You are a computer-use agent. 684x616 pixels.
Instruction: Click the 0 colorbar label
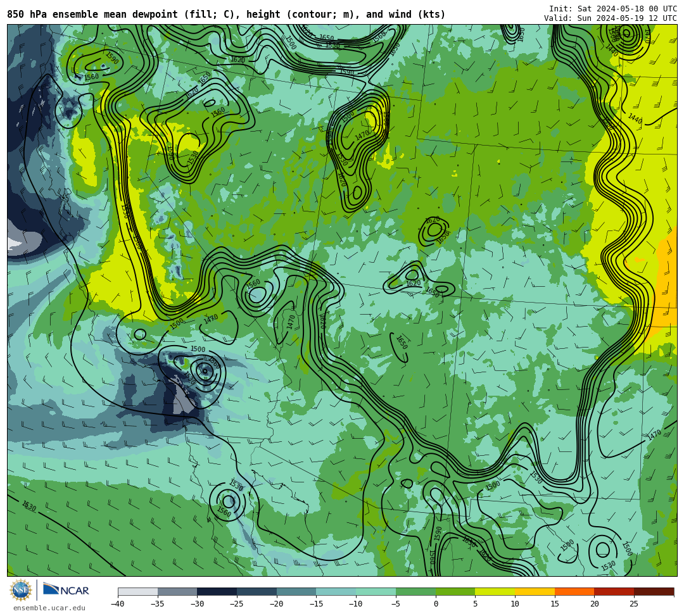(x=436, y=604)
